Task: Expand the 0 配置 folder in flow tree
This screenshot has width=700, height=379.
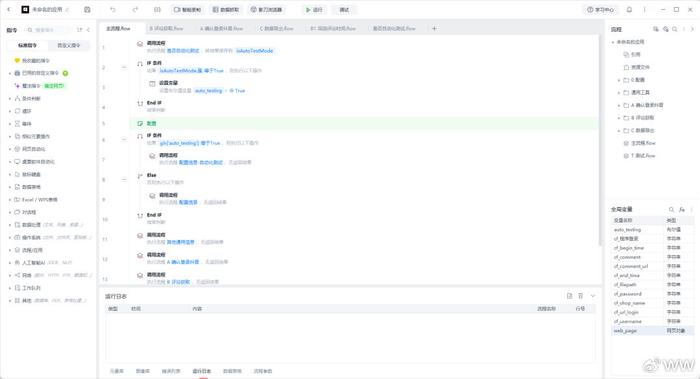Action: click(619, 80)
